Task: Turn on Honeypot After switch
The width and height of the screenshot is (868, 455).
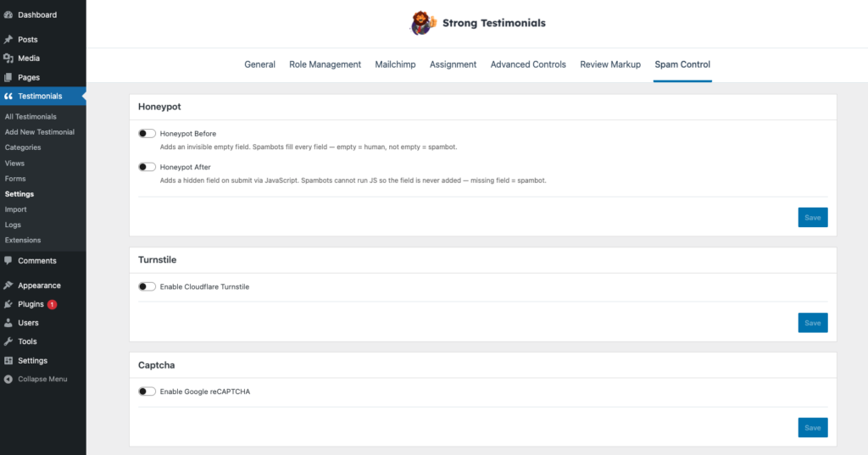Action: (x=147, y=167)
